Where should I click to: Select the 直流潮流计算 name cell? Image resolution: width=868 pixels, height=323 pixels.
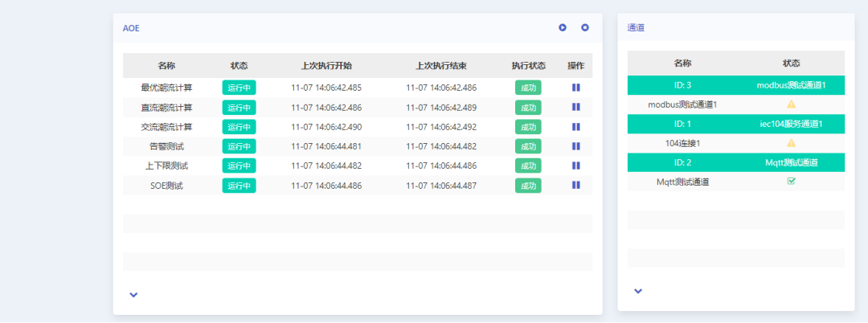click(166, 108)
